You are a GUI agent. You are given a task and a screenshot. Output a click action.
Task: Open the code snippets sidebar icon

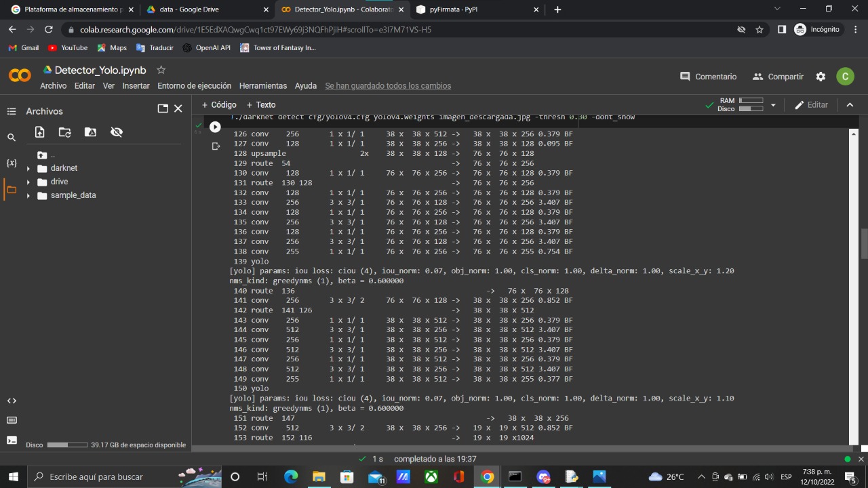coord(11,401)
